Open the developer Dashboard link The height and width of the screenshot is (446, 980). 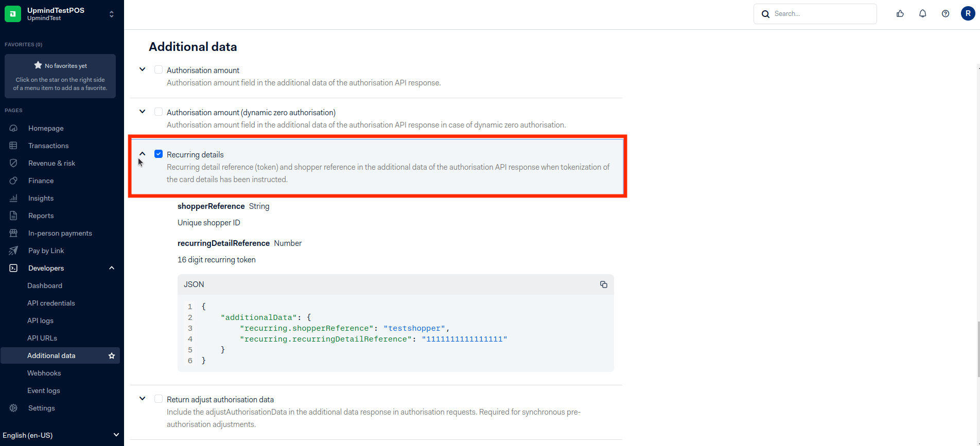[x=45, y=286]
